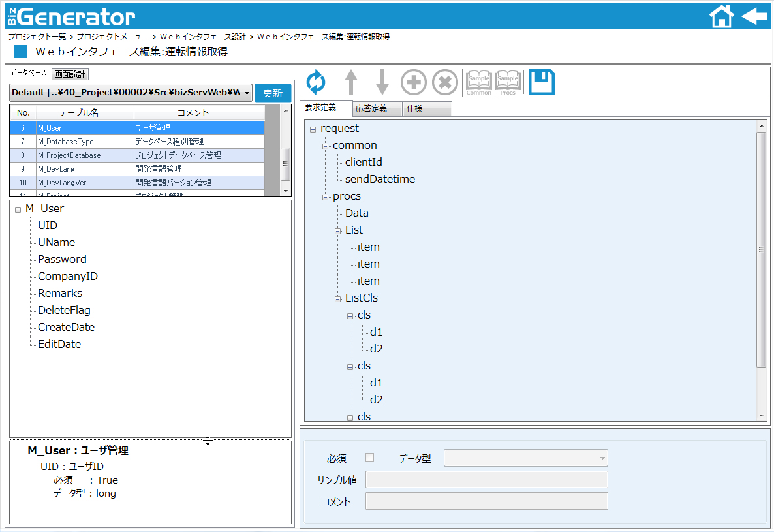Select the 仕様 tab
The width and height of the screenshot is (774, 532).
[x=427, y=108]
